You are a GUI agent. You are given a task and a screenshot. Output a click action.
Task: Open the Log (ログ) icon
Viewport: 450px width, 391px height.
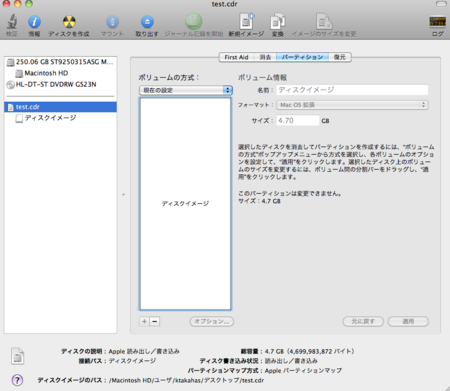(x=437, y=22)
